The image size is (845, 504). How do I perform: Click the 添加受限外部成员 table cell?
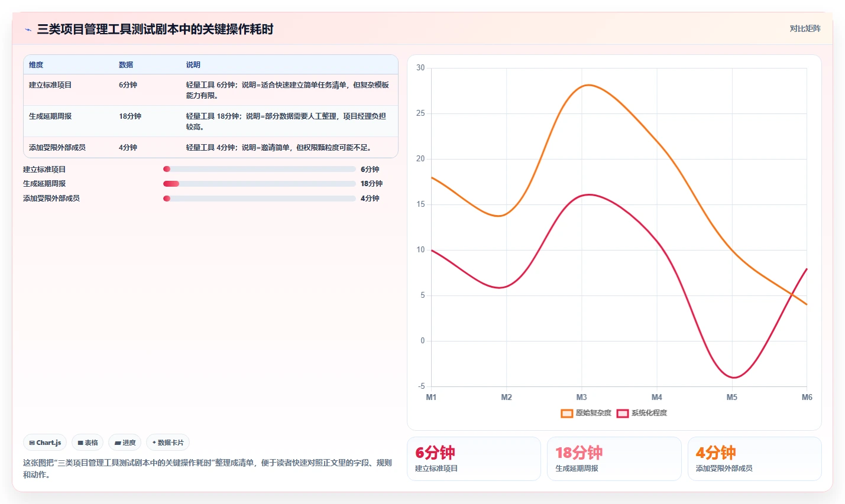coord(57,148)
